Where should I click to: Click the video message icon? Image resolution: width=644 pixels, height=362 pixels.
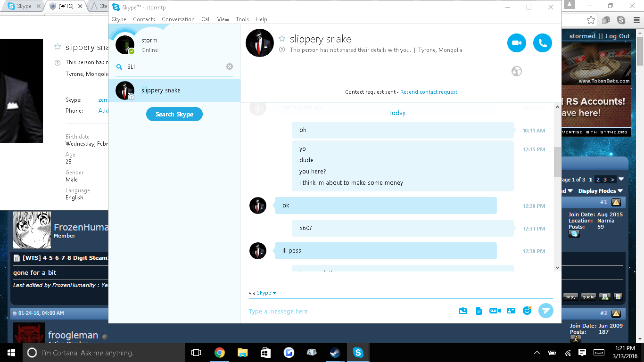click(495, 311)
